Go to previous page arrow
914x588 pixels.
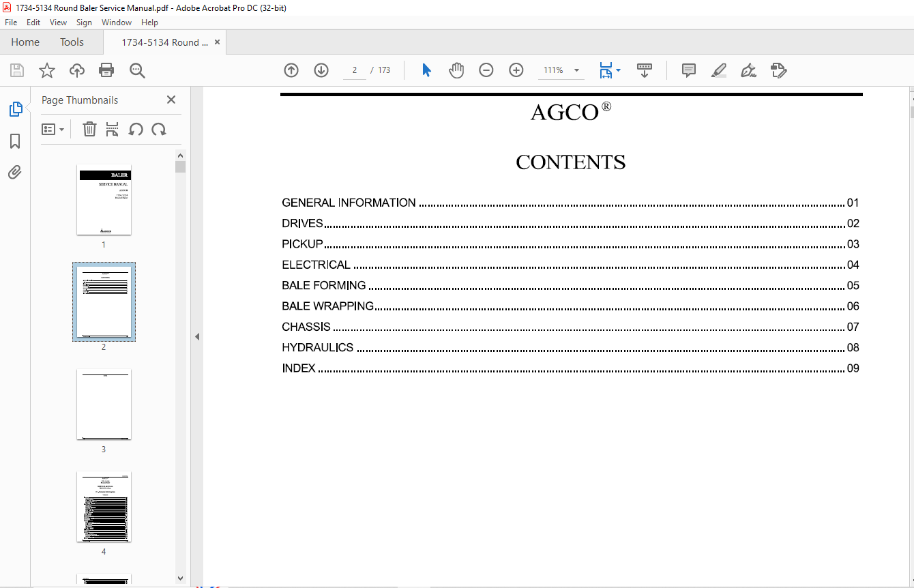pyautogui.click(x=291, y=70)
